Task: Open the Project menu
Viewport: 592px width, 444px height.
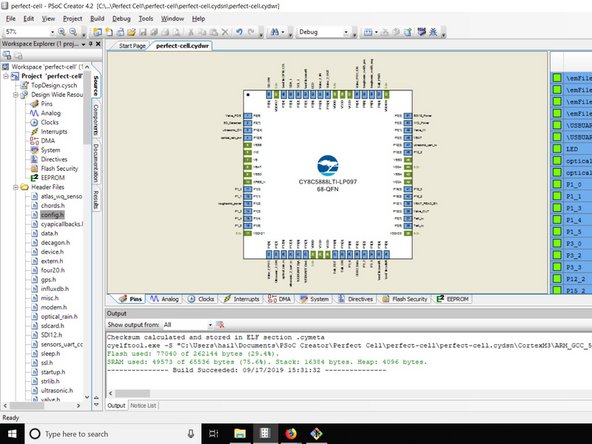Action: coord(72,18)
